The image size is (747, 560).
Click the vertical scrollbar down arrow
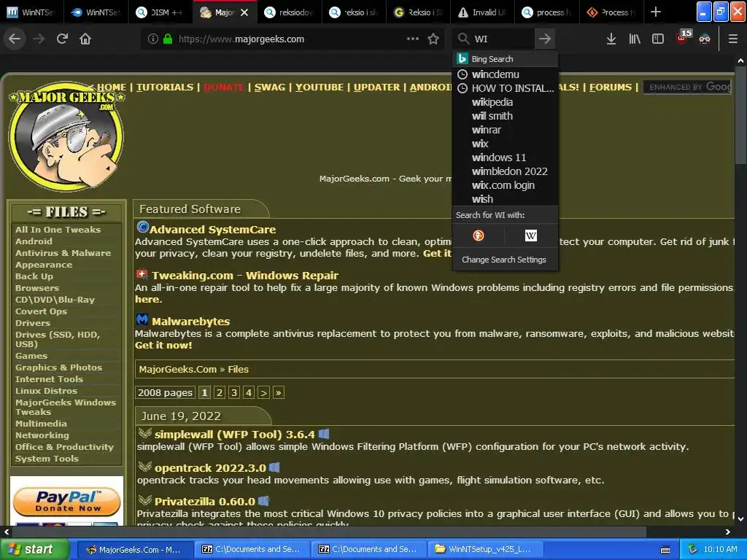pyautogui.click(x=740, y=519)
